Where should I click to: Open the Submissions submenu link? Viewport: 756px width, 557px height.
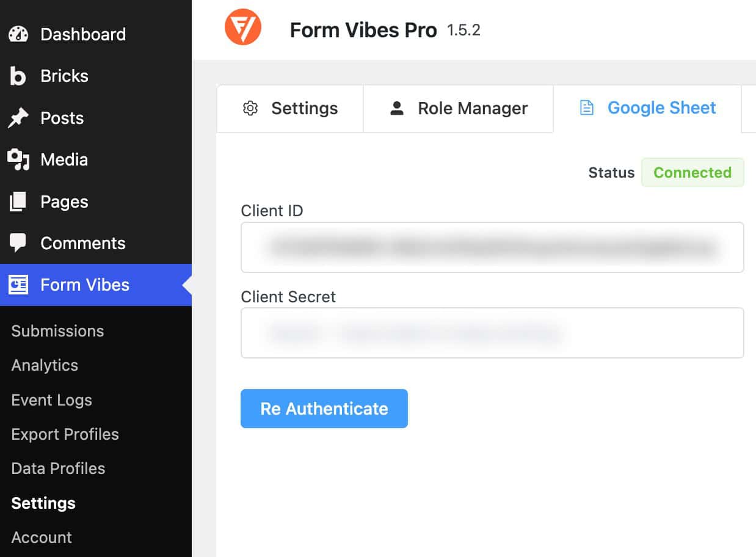pos(57,331)
